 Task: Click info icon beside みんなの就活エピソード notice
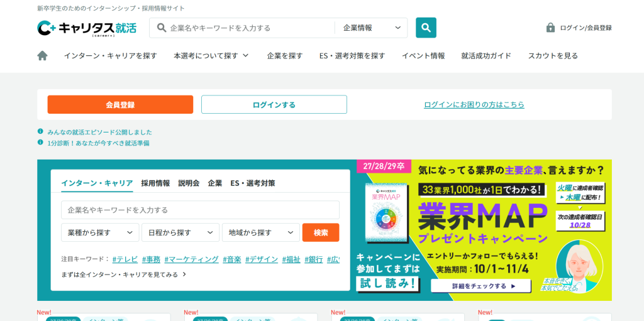[x=41, y=132]
